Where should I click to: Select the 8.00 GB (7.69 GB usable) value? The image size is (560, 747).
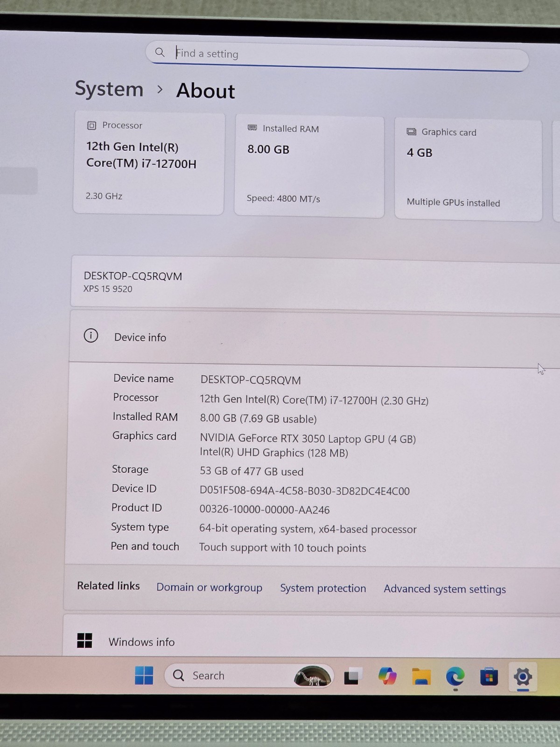pos(258,418)
